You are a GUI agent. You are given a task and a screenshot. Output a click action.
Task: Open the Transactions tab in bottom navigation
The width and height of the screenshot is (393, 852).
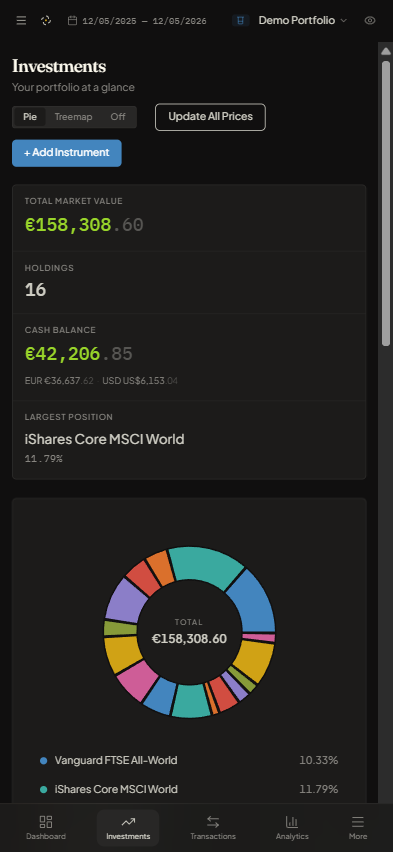click(213, 828)
